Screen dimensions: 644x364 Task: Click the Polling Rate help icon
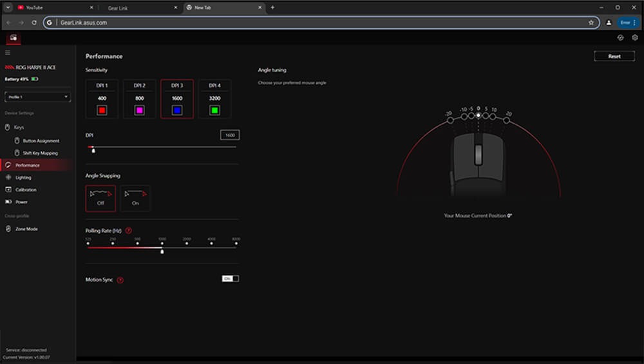point(129,230)
